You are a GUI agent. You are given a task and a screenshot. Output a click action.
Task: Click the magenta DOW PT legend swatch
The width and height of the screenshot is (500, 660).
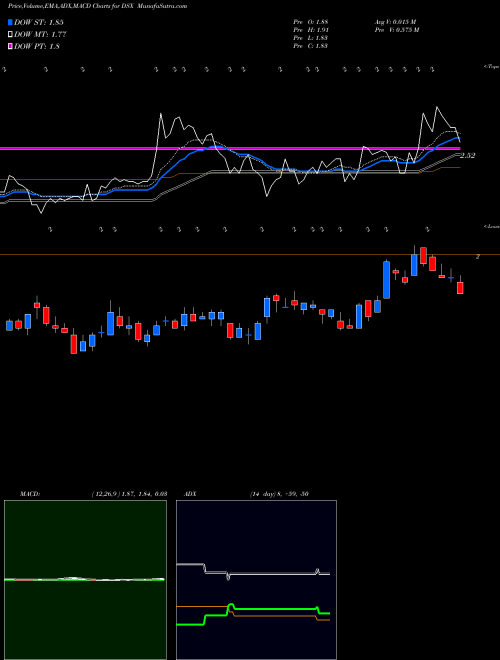coord(10,46)
